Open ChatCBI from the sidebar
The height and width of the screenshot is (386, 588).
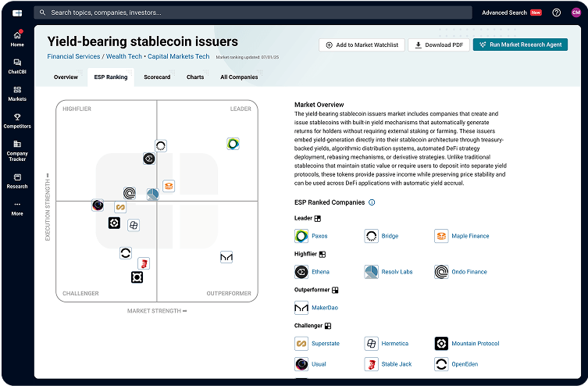(x=17, y=66)
